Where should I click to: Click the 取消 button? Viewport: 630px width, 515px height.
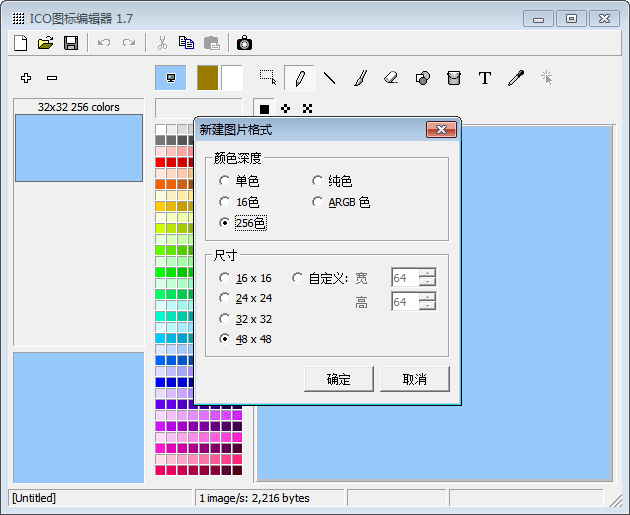(x=414, y=379)
